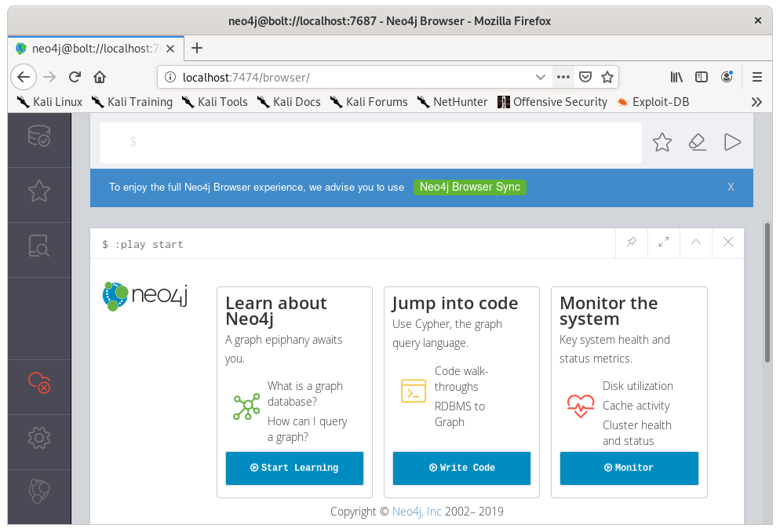
Task: Click the 'Jump into code' heading
Action: point(455,304)
